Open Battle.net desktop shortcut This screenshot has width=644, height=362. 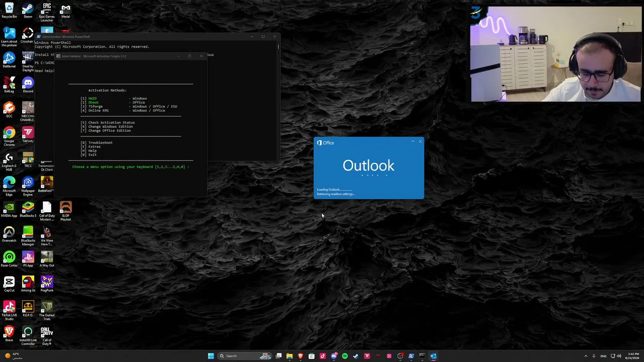(x=9, y=60)
